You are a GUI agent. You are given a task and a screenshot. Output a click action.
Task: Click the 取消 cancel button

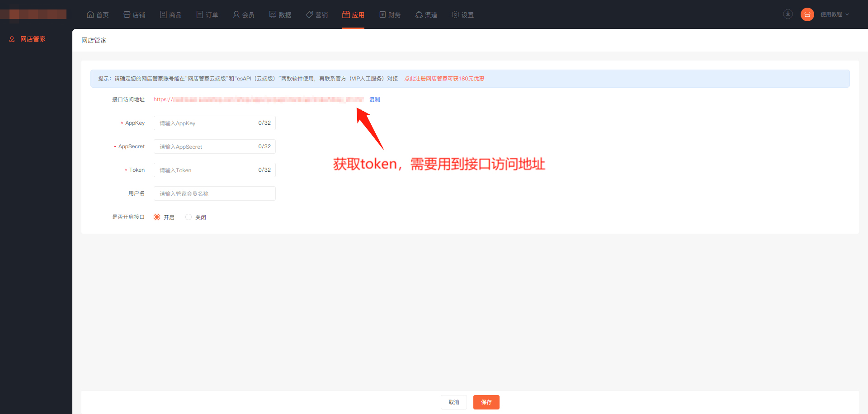pyautogui.click(x=454, y=402)
